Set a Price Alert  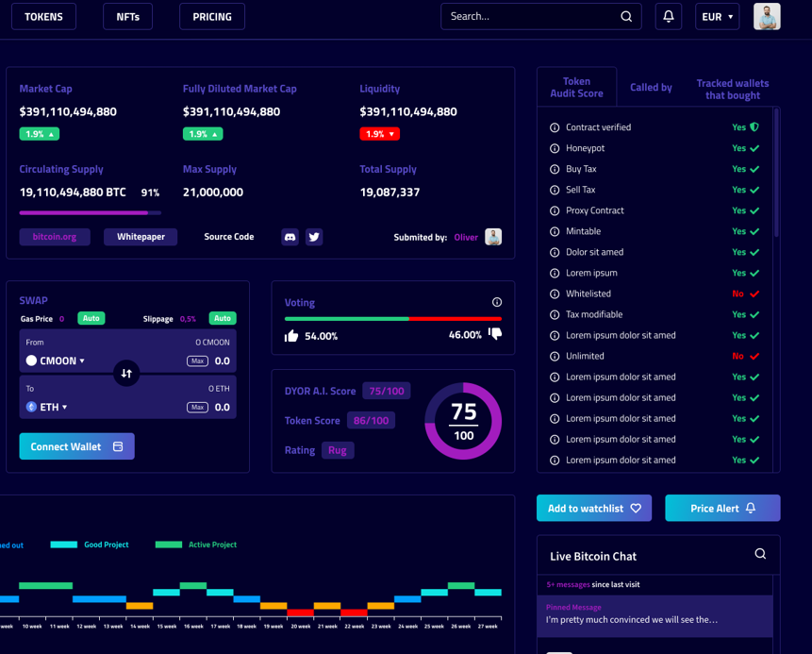click(x=722, y=508)
